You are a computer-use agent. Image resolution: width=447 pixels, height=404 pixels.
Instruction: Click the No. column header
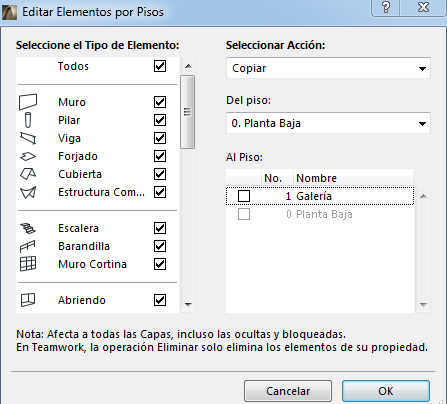(277, 178)
